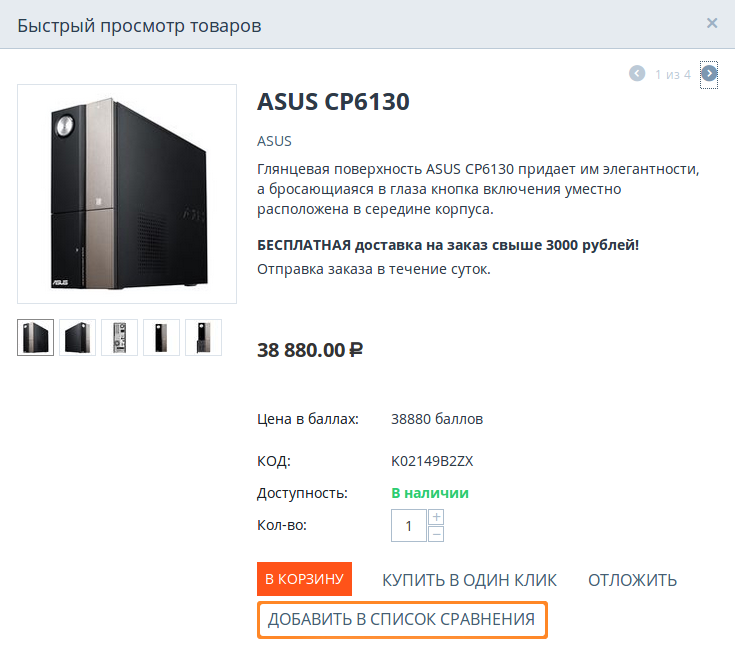Click the large ASUS CP6130 product image

click(127, 194)
